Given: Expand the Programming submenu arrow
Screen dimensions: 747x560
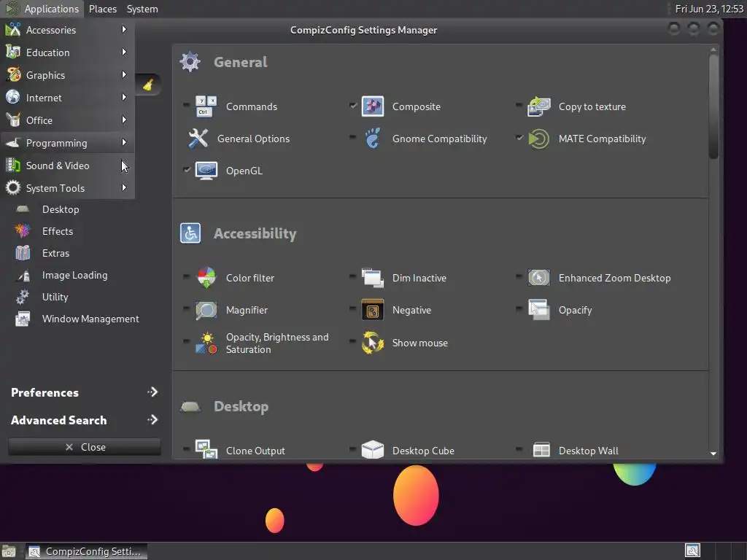Looking at the screenshot, I should click(124, 142).
